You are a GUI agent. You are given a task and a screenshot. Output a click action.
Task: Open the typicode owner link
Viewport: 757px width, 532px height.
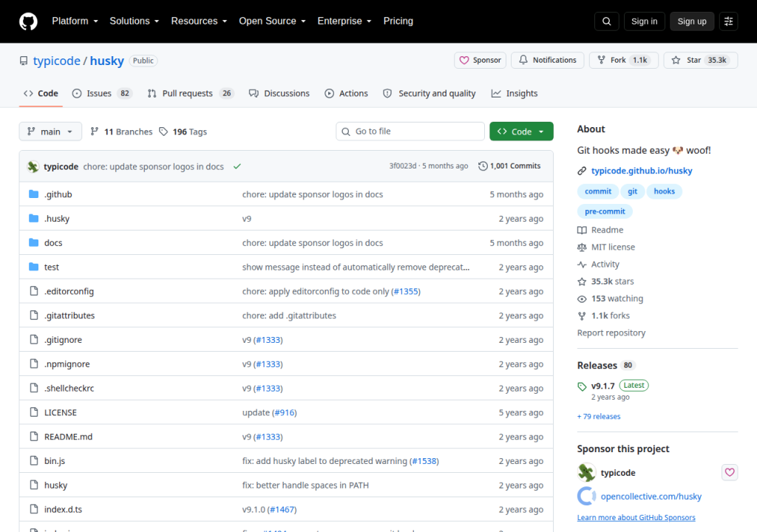(56, 61)
